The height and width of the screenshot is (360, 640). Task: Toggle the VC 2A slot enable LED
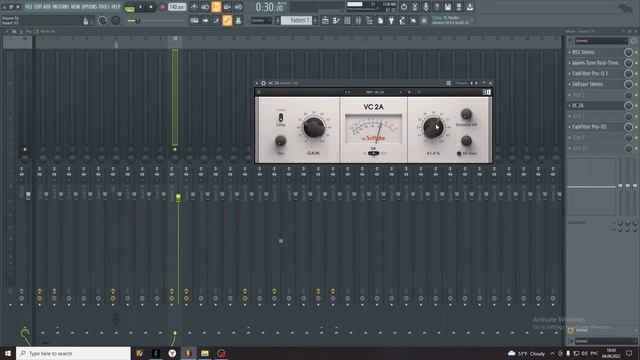[x=636, y=105]
